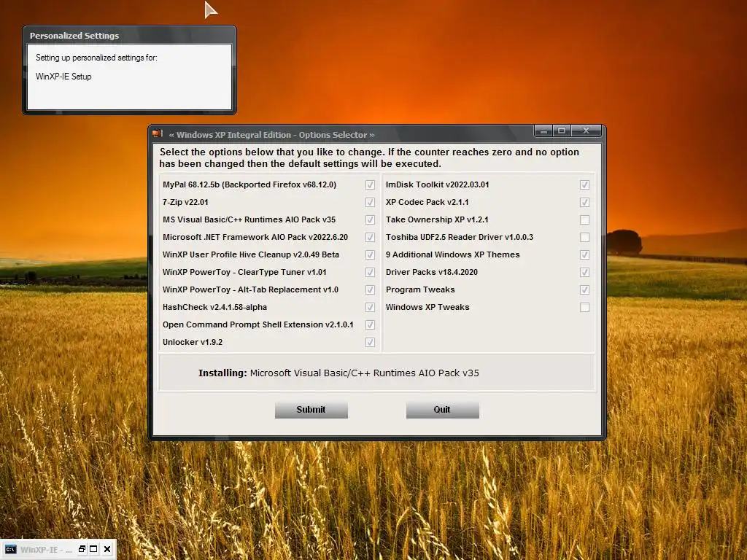Toggle ClearType Tuner PowerToy checkbox
Screen dimensions: 747x560
(370, 273)
